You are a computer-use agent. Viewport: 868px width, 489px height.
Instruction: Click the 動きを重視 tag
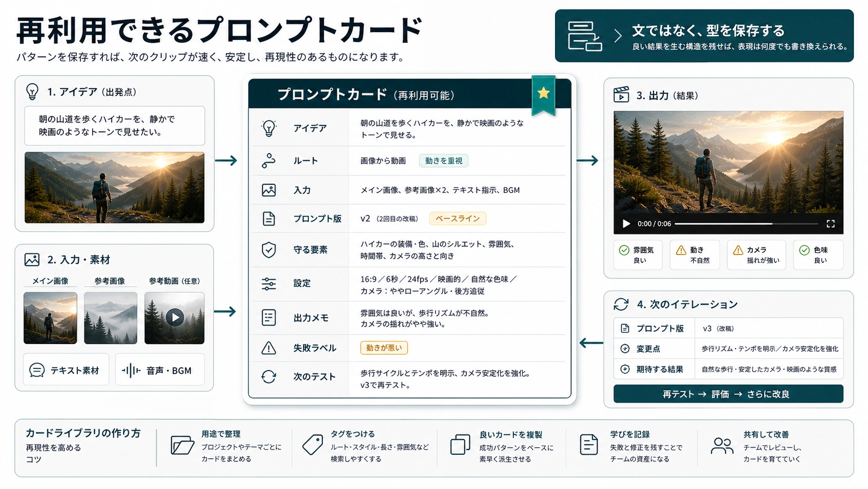tap(444, 161)
